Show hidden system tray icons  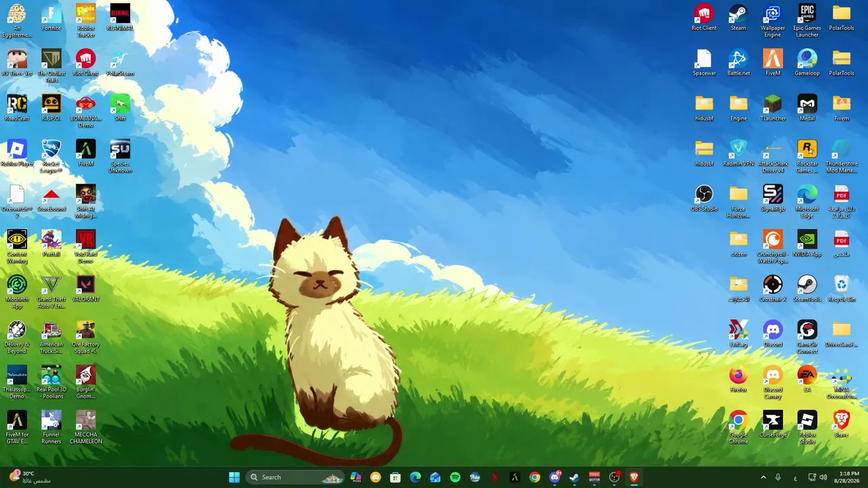point(763,477)
